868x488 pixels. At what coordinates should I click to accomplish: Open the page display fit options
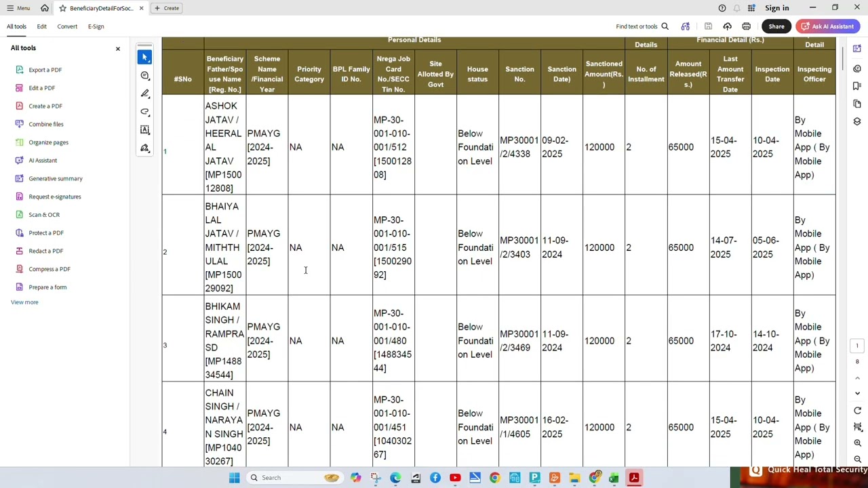[x=857, y=427]
